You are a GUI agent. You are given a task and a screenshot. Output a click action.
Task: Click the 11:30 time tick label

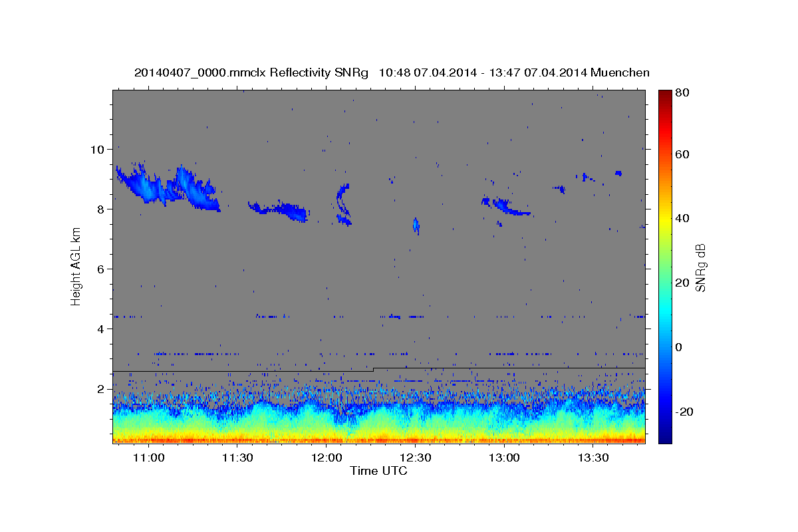point(238,458)
